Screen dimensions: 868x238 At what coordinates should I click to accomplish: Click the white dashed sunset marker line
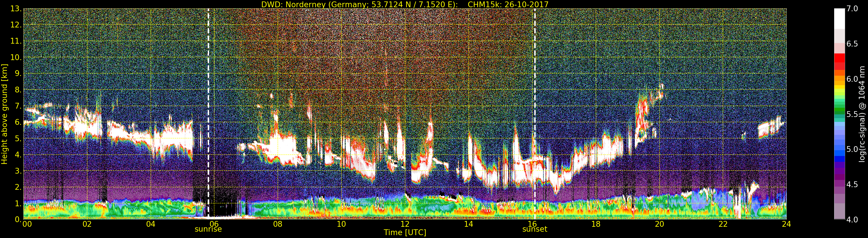coord(535,113)
